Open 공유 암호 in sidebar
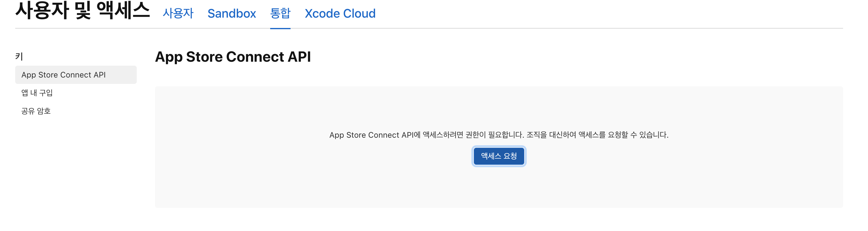The height and width of the screenshot is (231, 868). click(x=36, y=111)
